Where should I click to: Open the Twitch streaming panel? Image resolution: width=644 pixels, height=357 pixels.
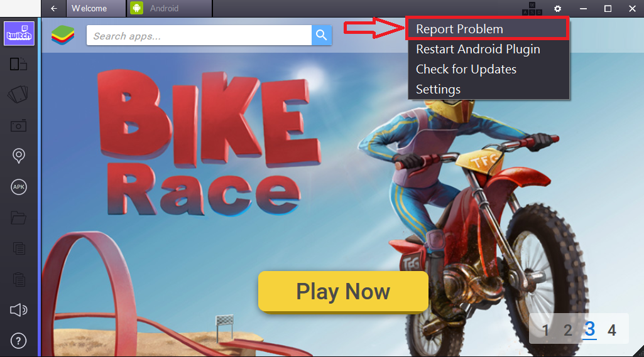point(19,34)
